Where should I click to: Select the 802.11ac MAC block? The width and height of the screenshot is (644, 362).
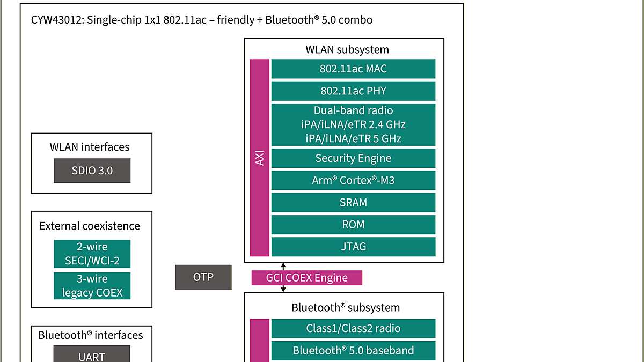point(353,69)
